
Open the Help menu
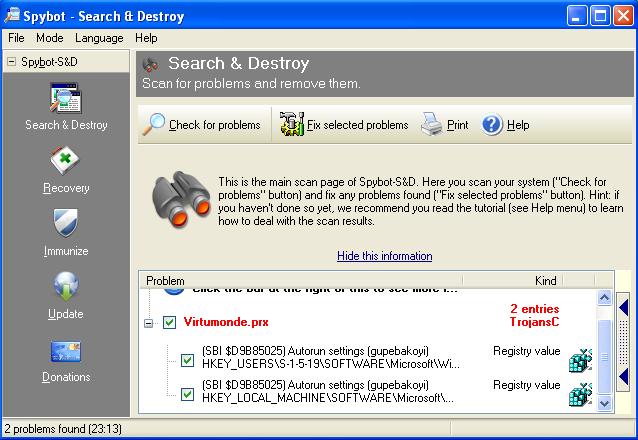pyautogui.click(x=146, y=38)
